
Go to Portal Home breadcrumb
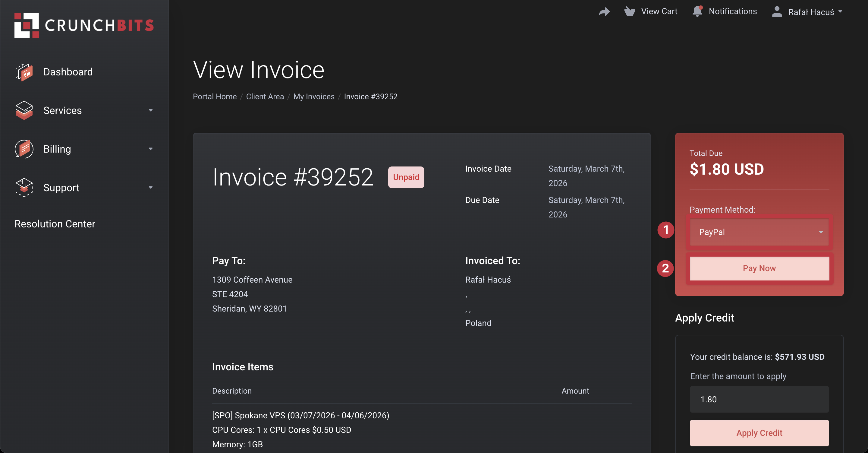(215, 97)
